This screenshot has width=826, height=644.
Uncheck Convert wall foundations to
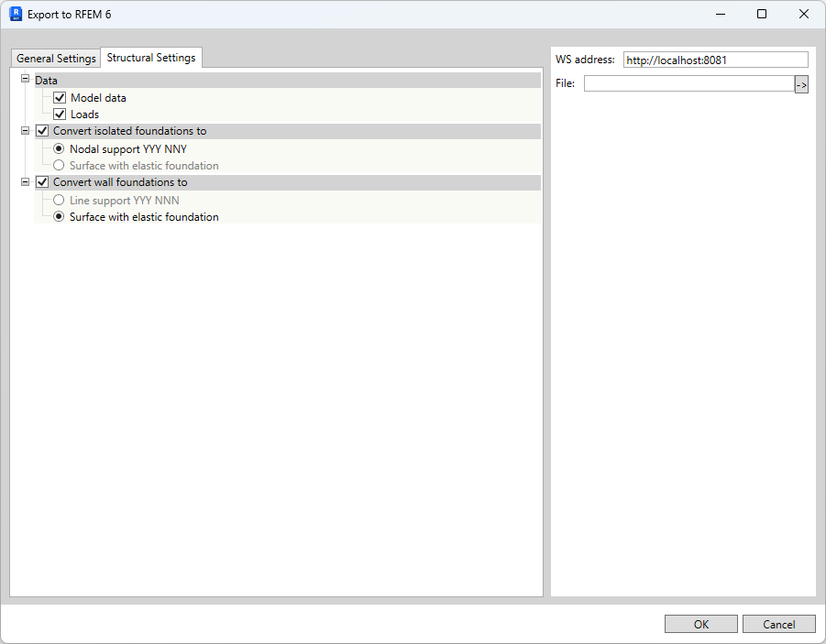[x=42, y=182]
